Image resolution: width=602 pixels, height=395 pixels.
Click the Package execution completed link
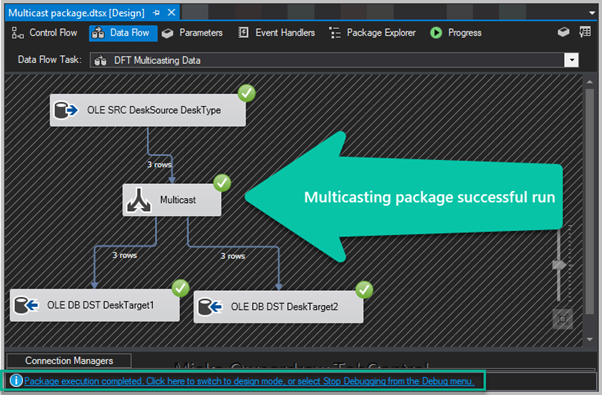pos(249,381)
